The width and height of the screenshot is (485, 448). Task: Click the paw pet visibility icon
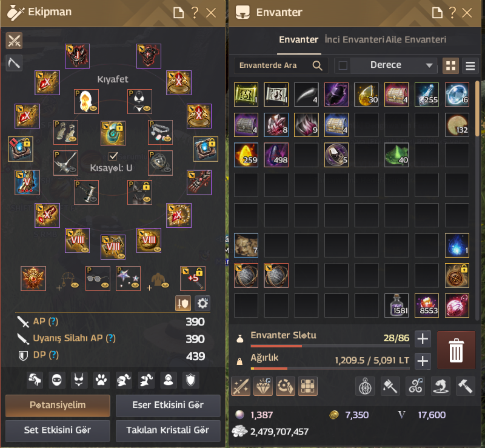101,380
